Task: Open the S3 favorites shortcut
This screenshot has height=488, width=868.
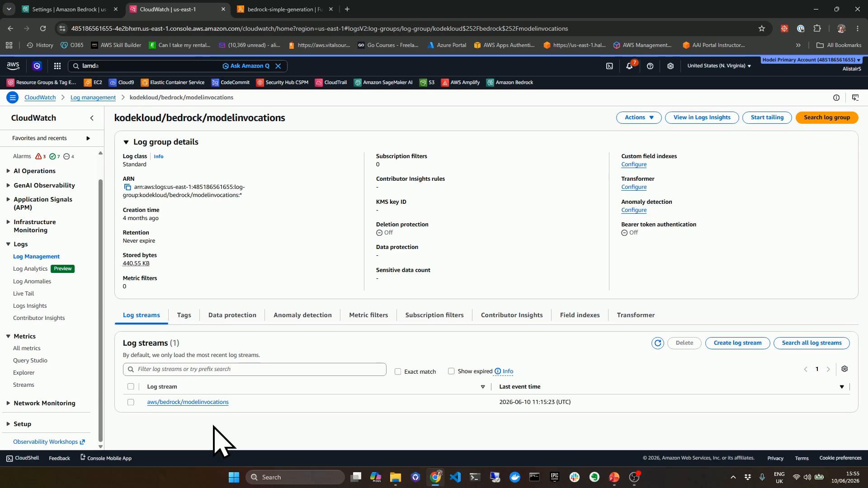Action: pos(427,82)
